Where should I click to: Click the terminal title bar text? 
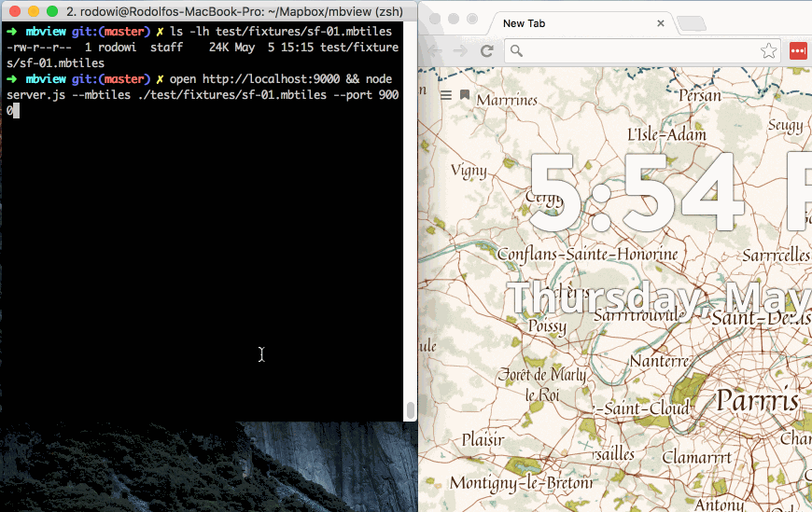tap(234, 11)
